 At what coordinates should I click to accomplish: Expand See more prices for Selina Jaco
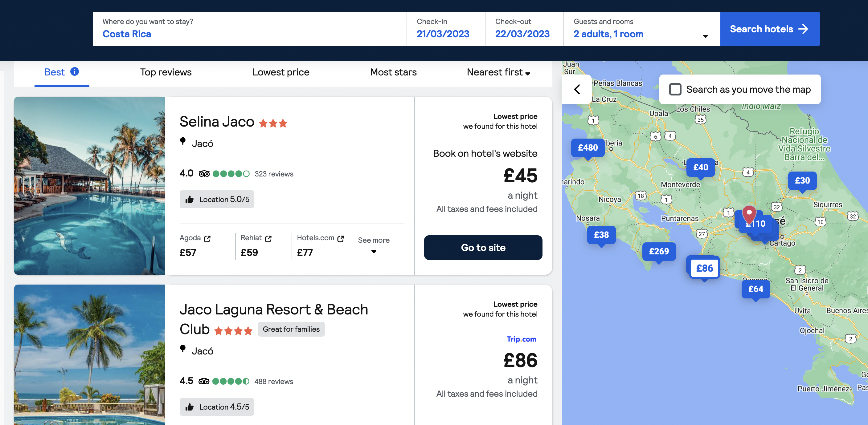[x=374, y=245]
